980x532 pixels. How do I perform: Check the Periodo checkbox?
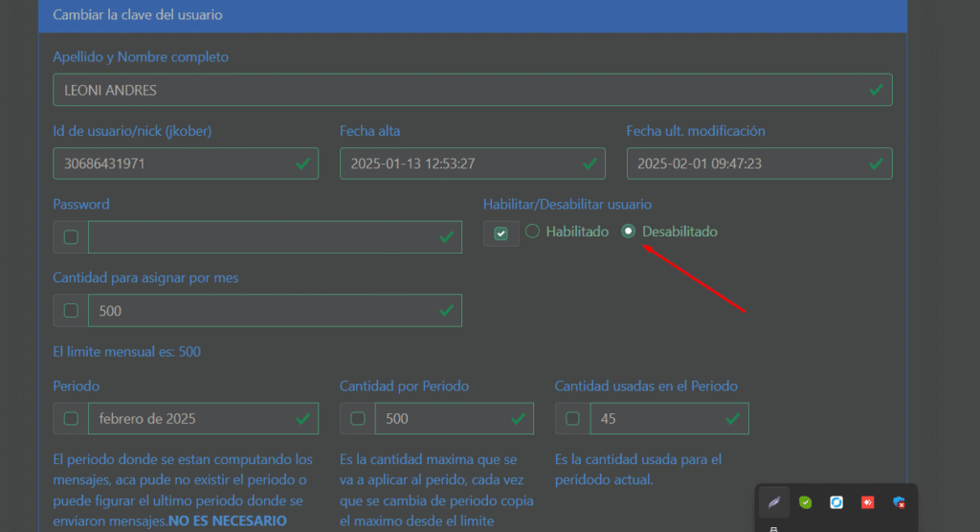71,418
